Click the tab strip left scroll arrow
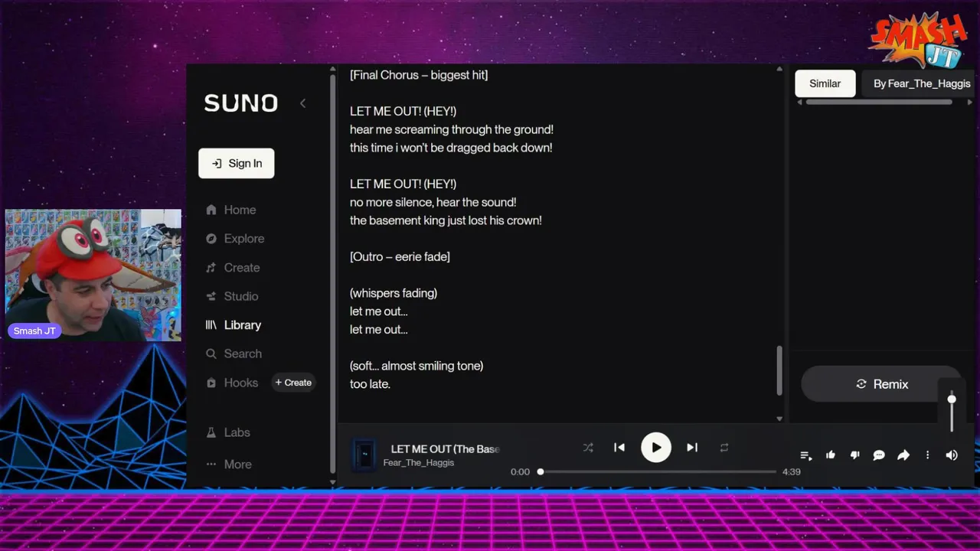 click(799, 103)
